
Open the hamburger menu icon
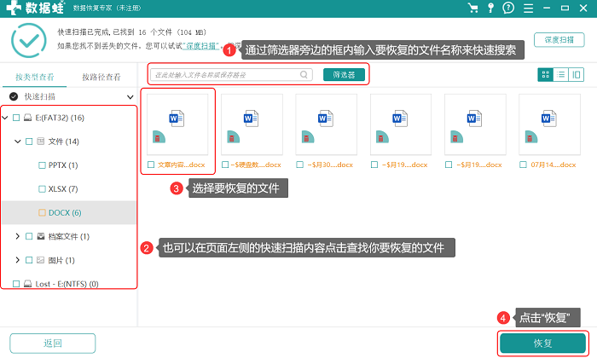click(x=528, y=9)
